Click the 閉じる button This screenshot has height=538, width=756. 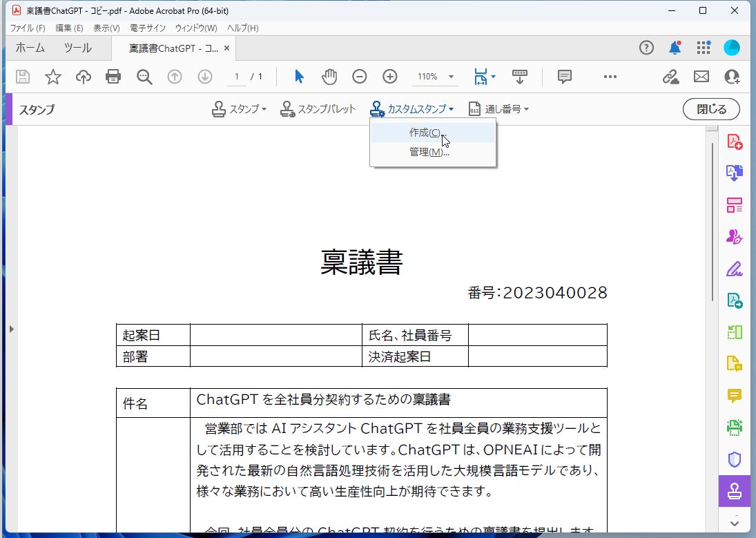pos(711,109)
